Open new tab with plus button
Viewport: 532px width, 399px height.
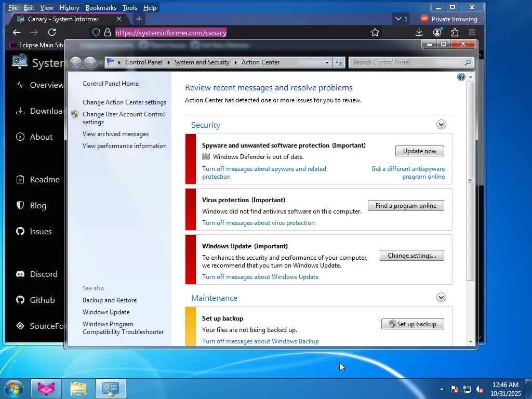[x=139, y=19]
